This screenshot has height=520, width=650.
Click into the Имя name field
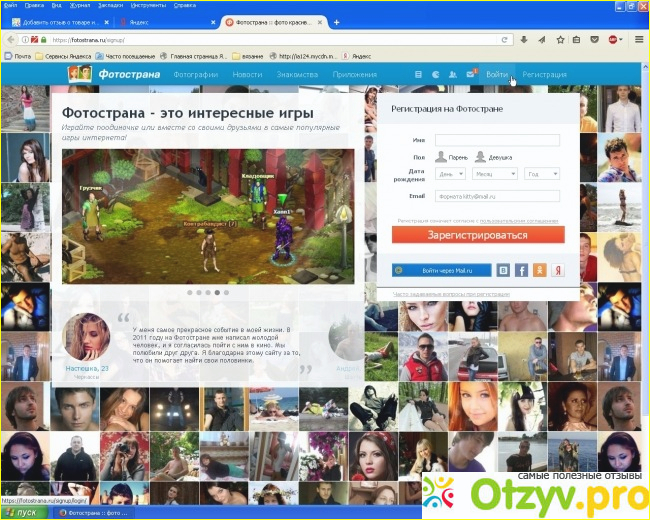(x=497, y=140)
